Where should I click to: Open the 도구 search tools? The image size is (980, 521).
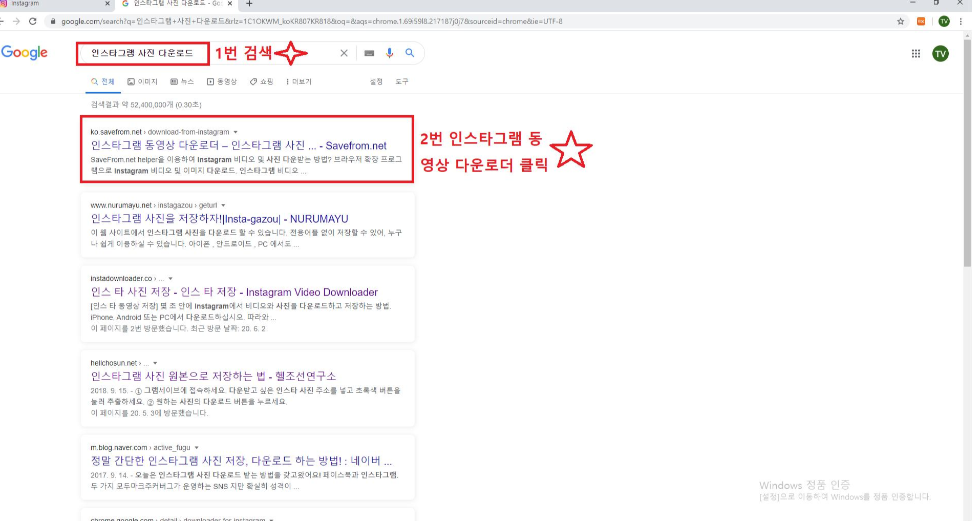click(x=402, y=82)
